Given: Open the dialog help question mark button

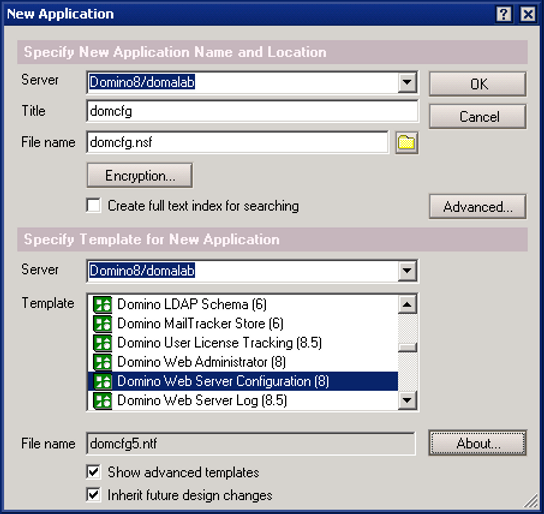Looking at the screenshot, I should click(503, 14).
